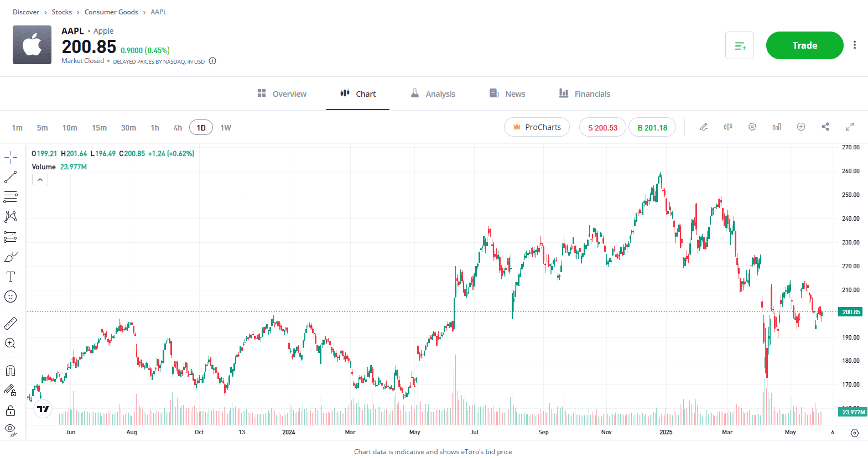Activate the zoom in tool
The height and width of the screenshot is (458, 868).
click(11, 343)
